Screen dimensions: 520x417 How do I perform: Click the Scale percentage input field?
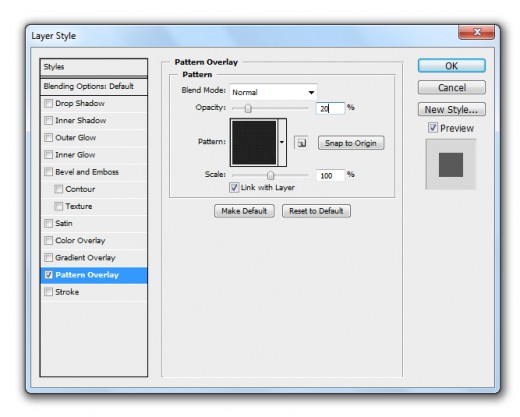click(x=330, y=176)
